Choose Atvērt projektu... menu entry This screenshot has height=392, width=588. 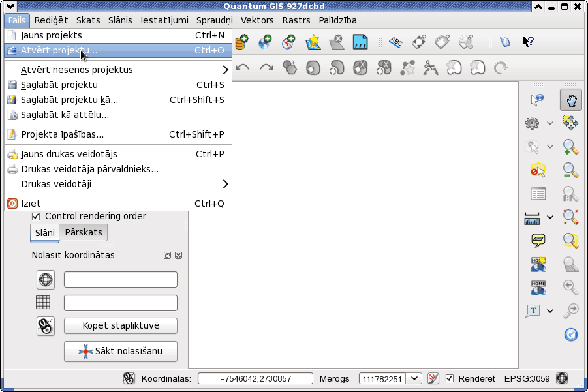pyautogui.click(x=117, y=50)
